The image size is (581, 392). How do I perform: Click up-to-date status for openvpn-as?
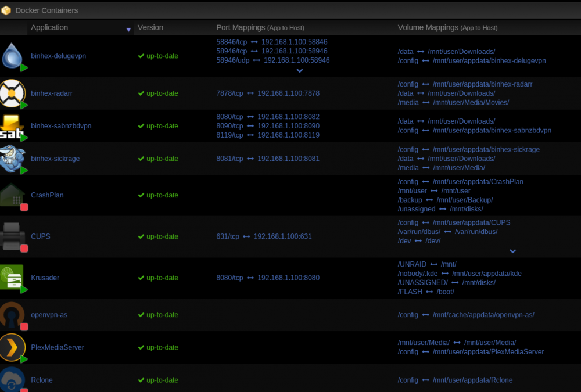162,315
